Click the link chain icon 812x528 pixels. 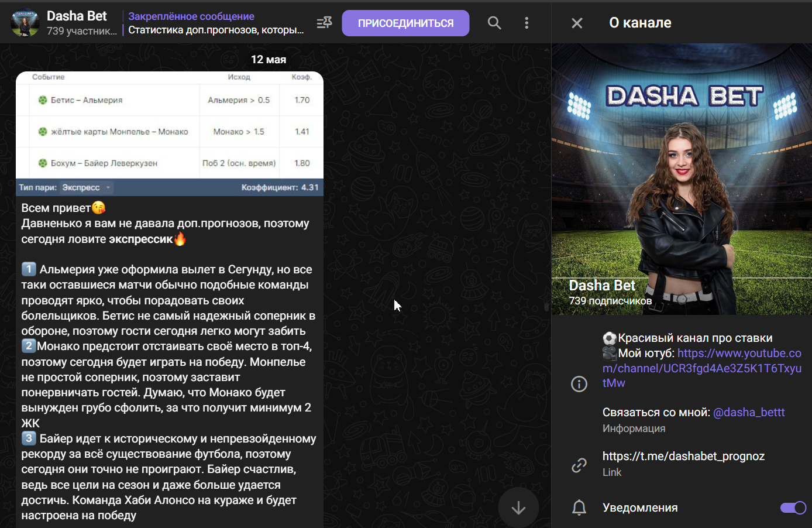point(579,465)
